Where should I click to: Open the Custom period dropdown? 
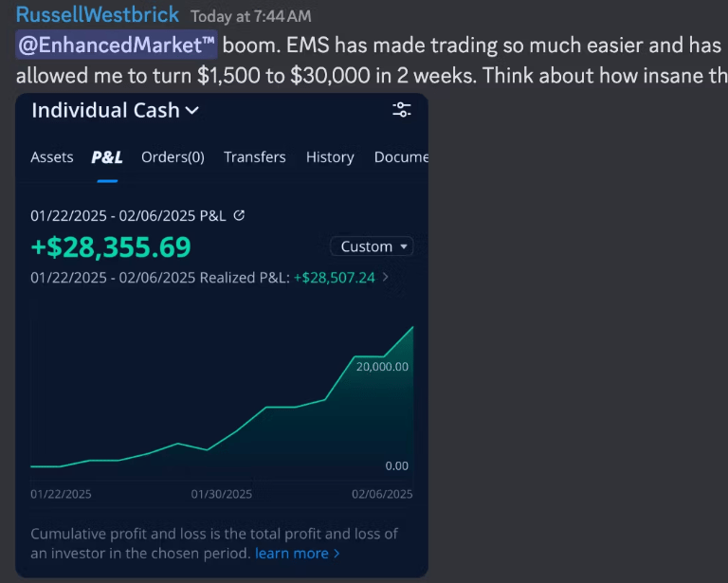[x=372, y=246]
